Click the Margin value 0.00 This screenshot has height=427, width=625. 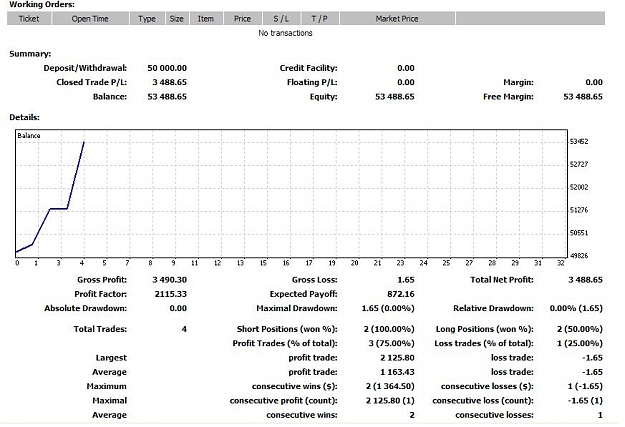(x=594, y=82)
